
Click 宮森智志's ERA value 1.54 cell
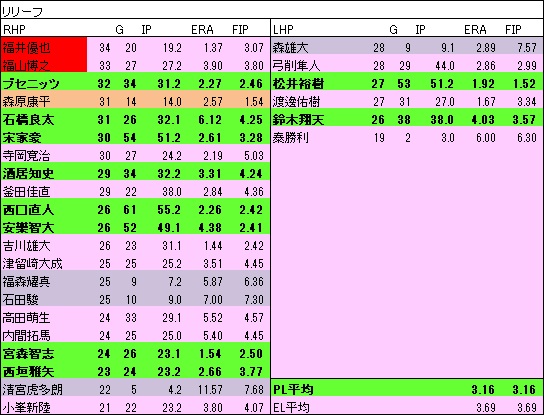click(x=210, y=354)
